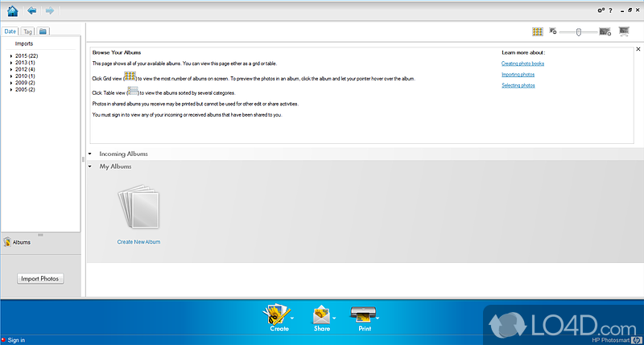
Task: Select the 2005 (2) date entry
Action: (x=25, y=89)
